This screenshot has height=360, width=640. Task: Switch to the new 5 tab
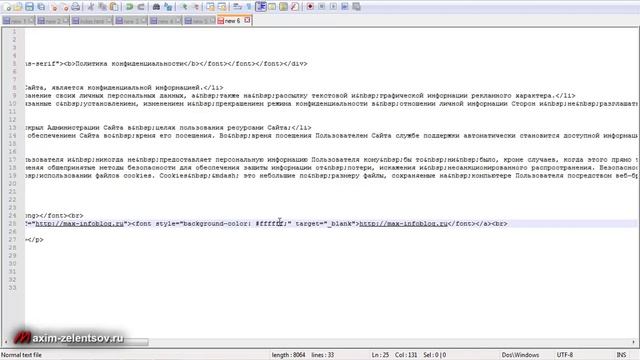[x=200, y=20]
